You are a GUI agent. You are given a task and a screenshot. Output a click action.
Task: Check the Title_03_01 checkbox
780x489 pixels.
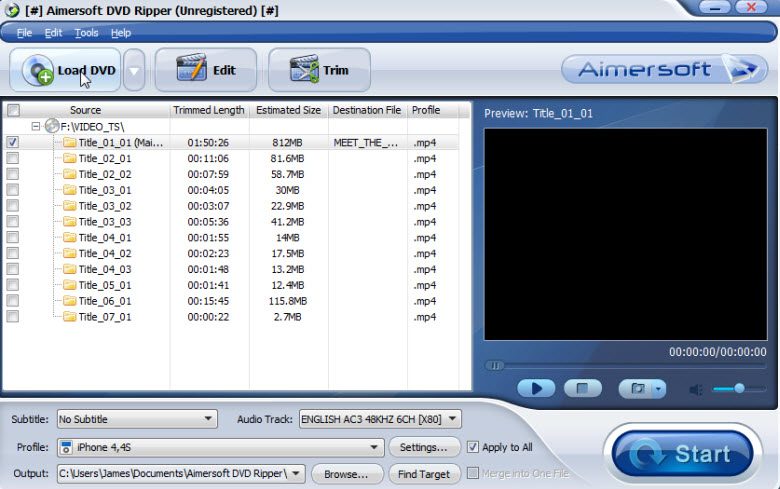pos(12,190)
